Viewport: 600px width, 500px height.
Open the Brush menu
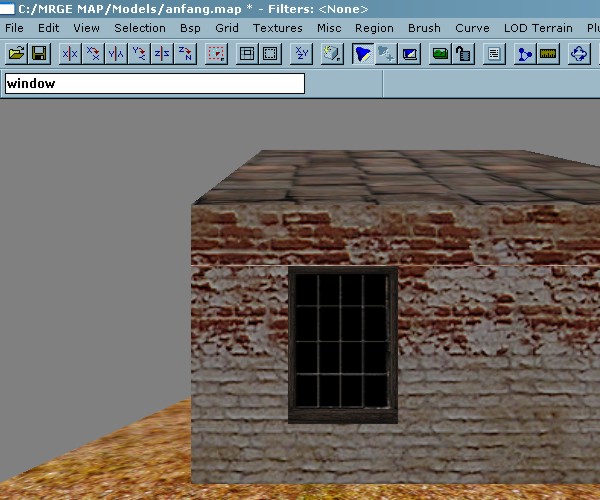pos(424,28)
